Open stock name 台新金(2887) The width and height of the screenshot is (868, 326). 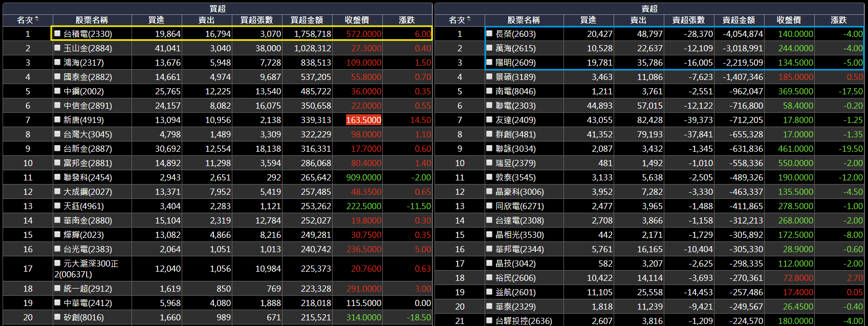[x=88, y=149]
